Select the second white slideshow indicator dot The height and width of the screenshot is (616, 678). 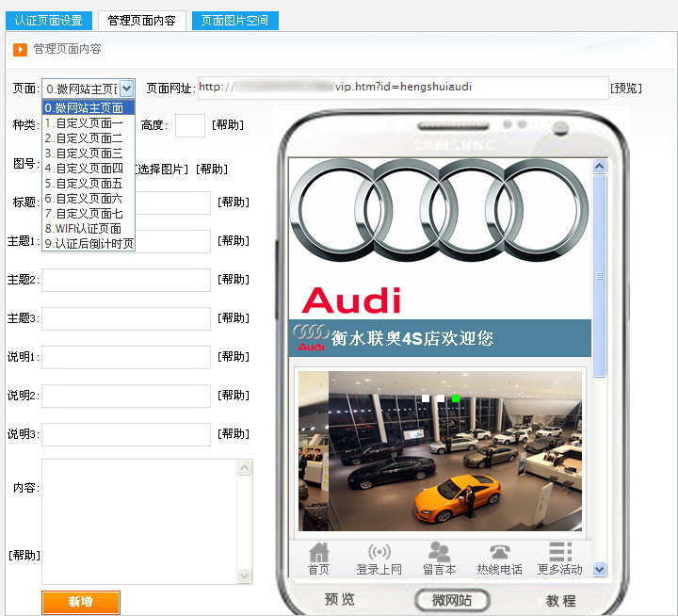click(440, 398)
